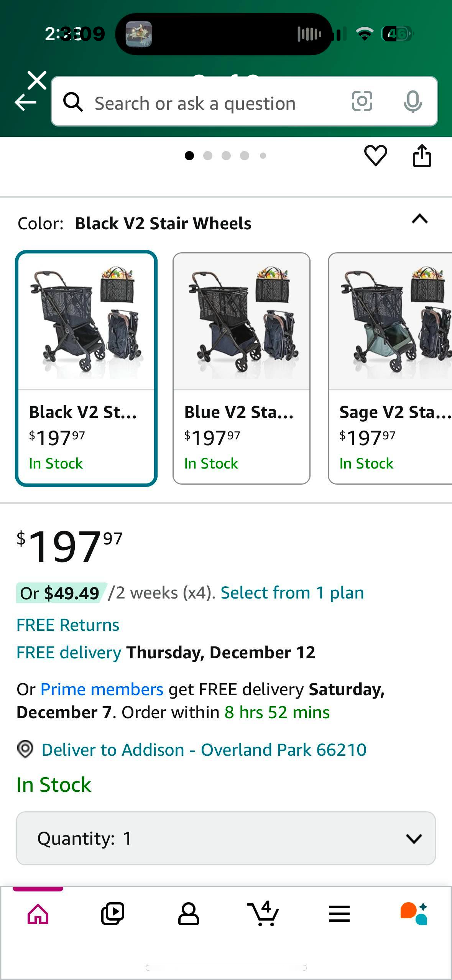Collapse the Color options chevron
This screenshot has width=452, height=980.
pos(419,219)
